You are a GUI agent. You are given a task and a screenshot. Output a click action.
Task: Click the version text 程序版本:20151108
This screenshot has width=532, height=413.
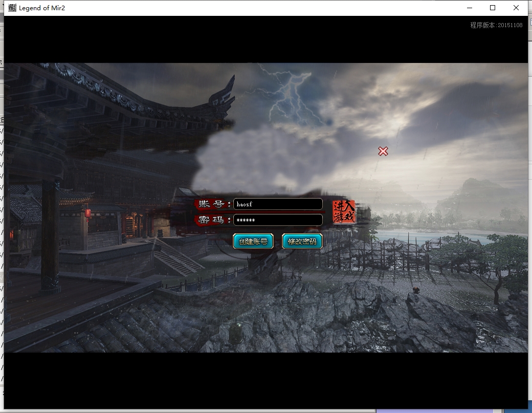[496, 25]
